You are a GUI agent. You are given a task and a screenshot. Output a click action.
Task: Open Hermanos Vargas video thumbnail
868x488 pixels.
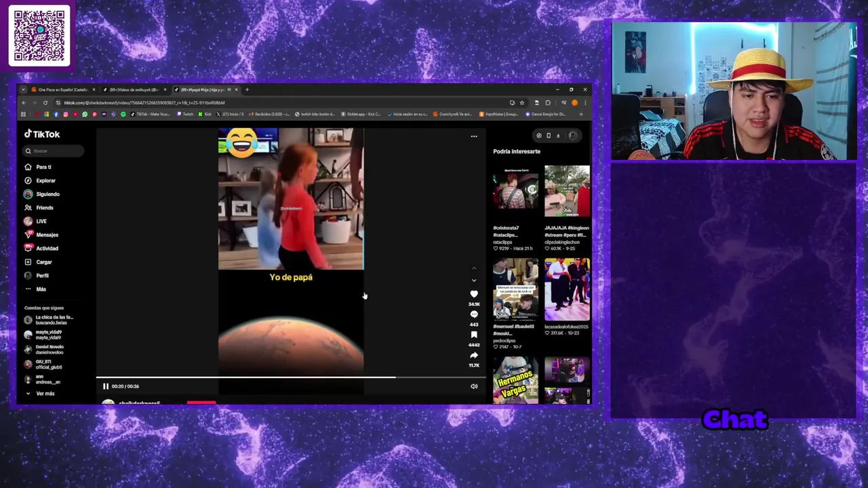515,380
